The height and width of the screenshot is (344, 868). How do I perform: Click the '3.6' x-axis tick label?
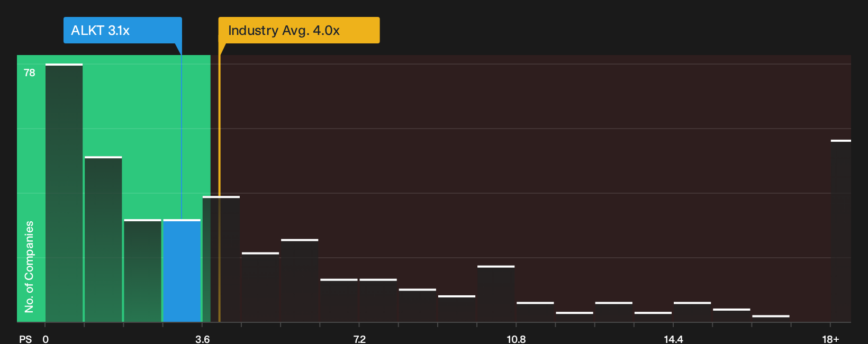pyautogui.click(x=202, y=339)
